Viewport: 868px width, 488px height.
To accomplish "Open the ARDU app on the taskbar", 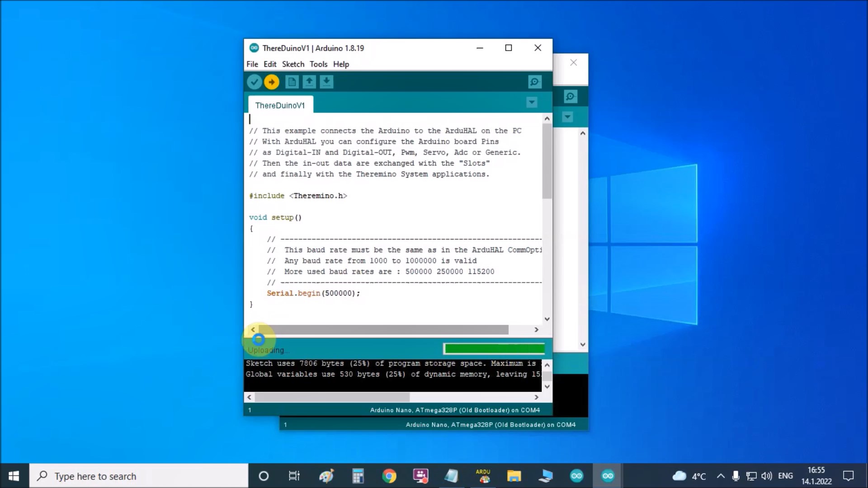I will (x=483, y=476).
